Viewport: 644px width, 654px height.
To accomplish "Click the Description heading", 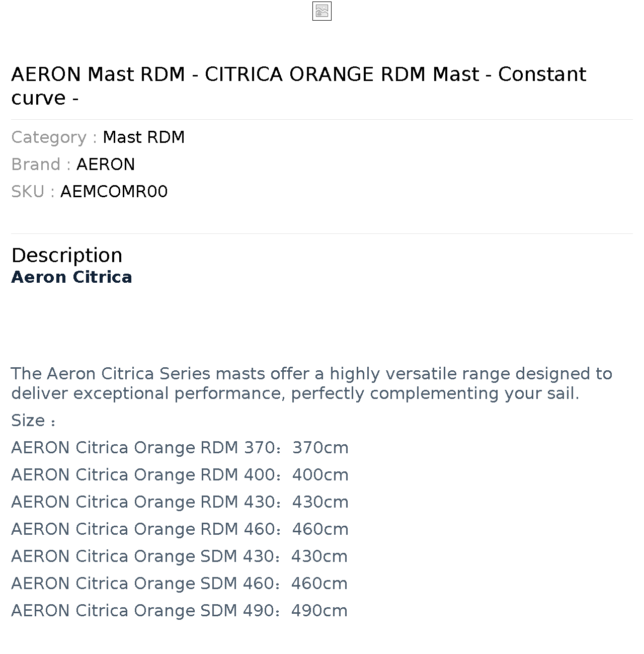I will (67, 255).
